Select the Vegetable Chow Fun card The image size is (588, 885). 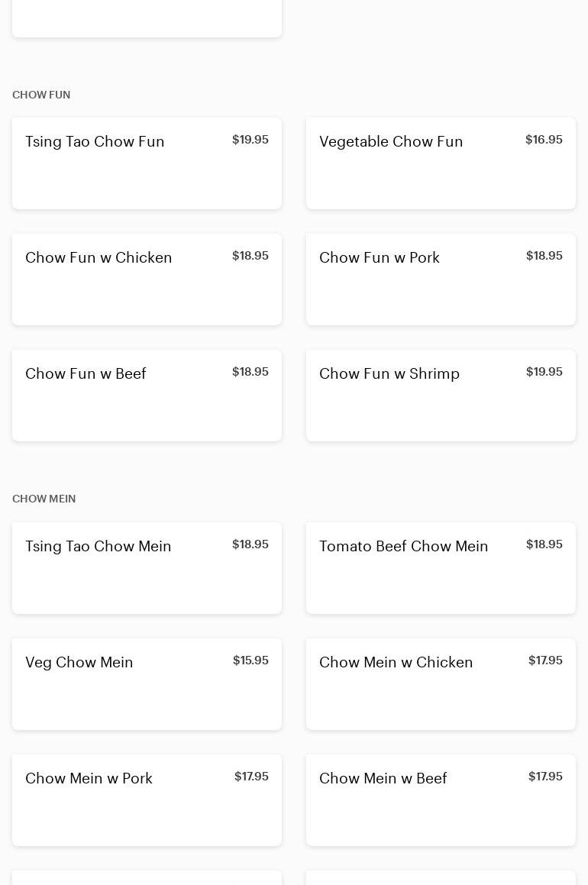coord(441,163)
